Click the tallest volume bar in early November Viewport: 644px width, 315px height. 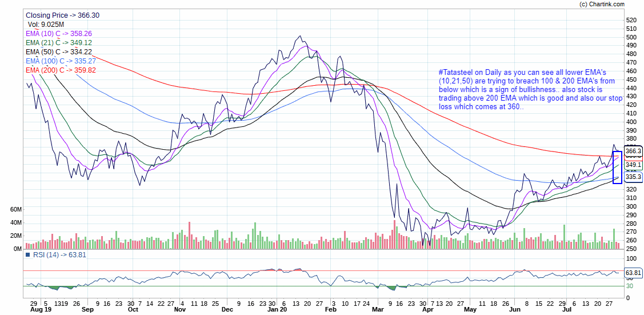[189, 236]
